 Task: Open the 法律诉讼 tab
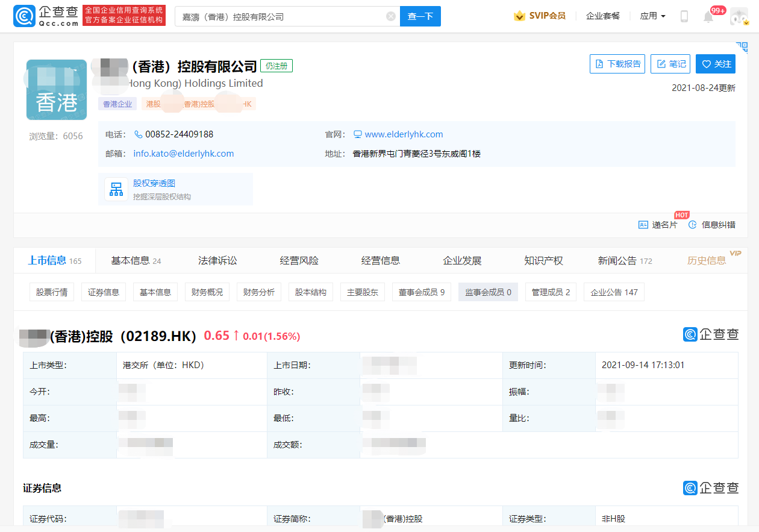217,261
